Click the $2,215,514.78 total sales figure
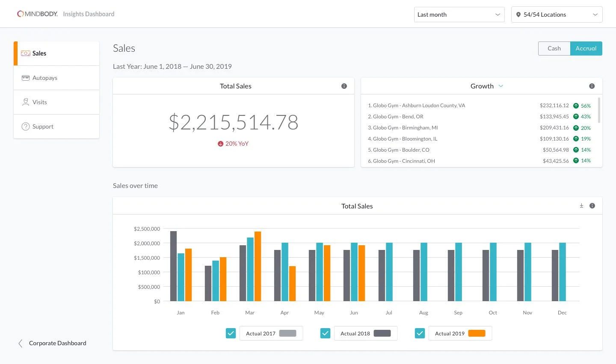The image size is (616, 364). [234, 123]
